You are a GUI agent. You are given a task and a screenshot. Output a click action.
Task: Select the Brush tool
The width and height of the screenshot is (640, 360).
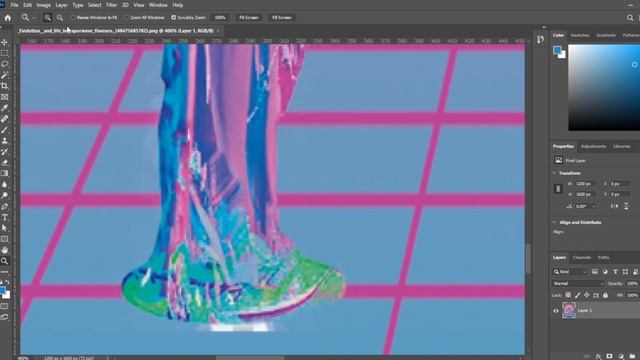pos(4,130)
